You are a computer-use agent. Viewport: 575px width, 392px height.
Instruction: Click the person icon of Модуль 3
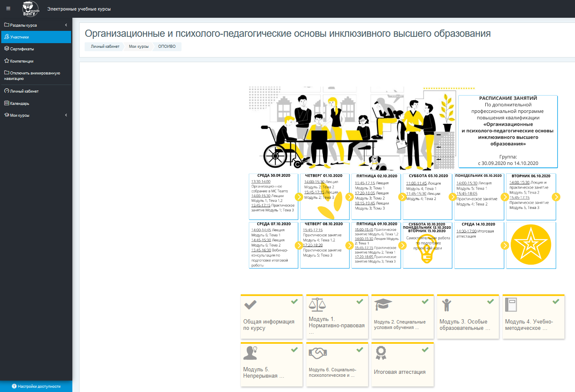(446, 304)
